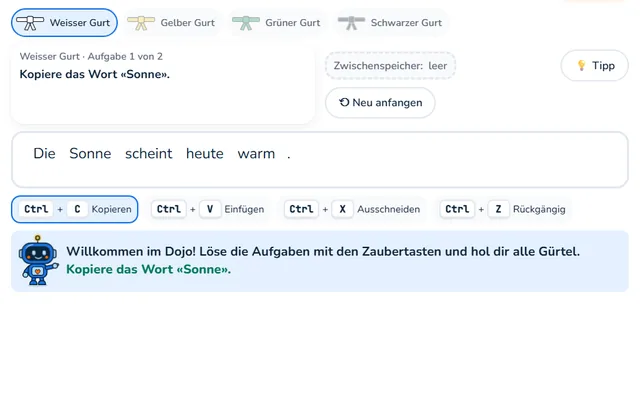Click Neu anfangen to restart
The image size is (640, 416).
click(x=380, y=102)
